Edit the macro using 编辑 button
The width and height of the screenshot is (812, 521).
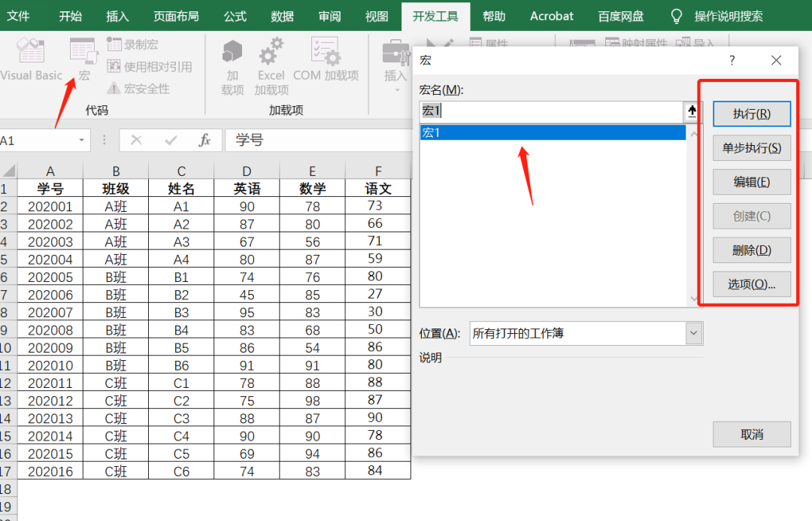pyautogui.click(x=751, y=182)
